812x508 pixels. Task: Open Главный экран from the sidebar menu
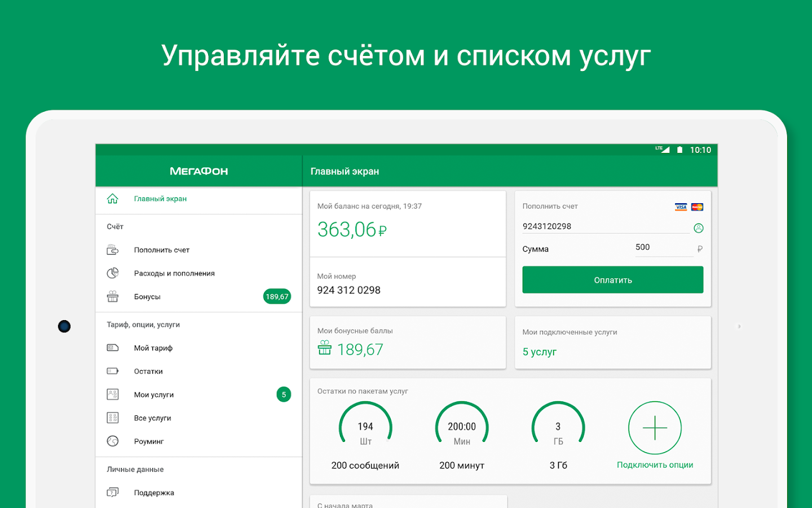click(x=160, y=199)
